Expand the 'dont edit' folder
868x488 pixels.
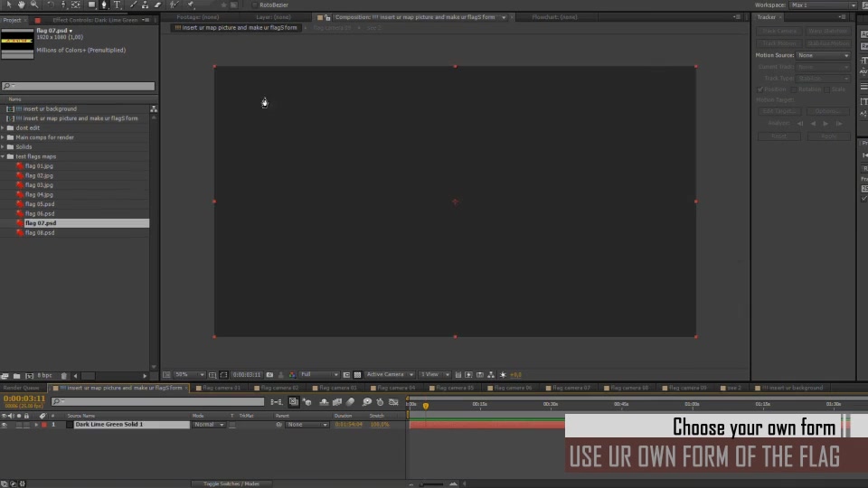tap(4, 127)
